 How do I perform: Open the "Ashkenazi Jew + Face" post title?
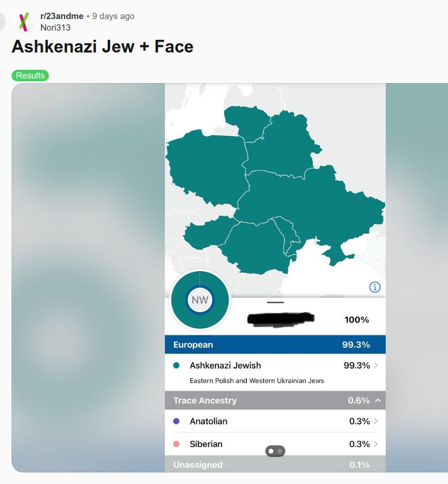click(x=103, y=47)
